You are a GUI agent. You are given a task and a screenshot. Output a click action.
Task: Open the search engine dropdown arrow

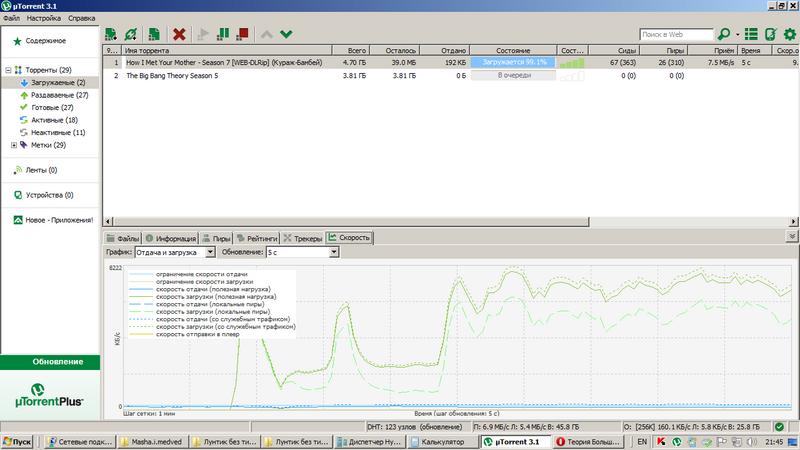pyautogui.click(x=738, y=35)
